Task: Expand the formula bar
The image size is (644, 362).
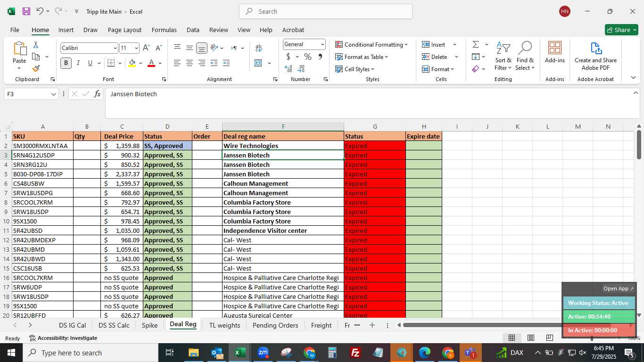Action: point(635,93)
